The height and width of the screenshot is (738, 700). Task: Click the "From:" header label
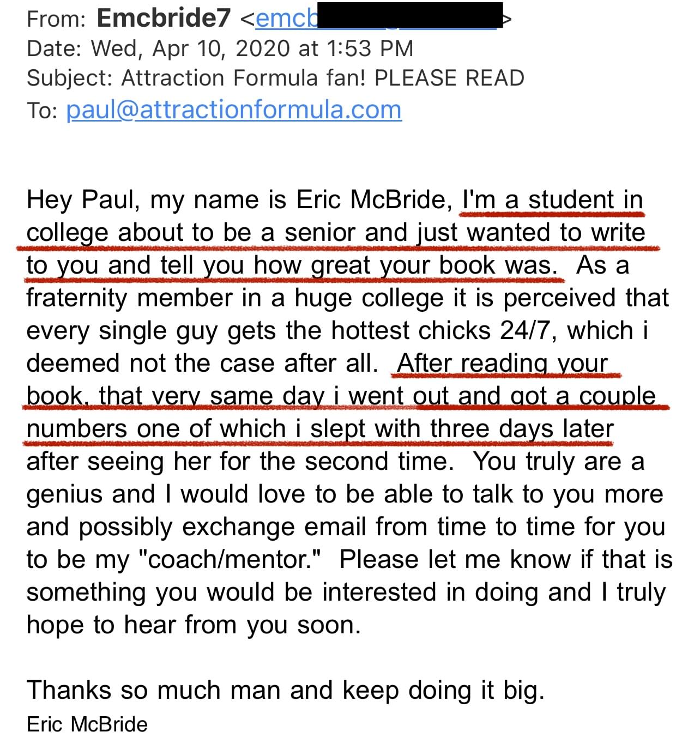(x=56, y=19)
